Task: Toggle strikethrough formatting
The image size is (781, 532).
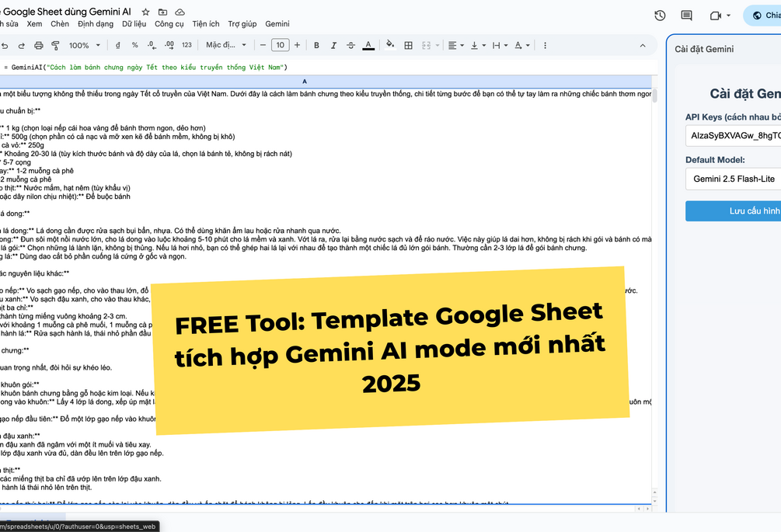Action: click(350, 45)
